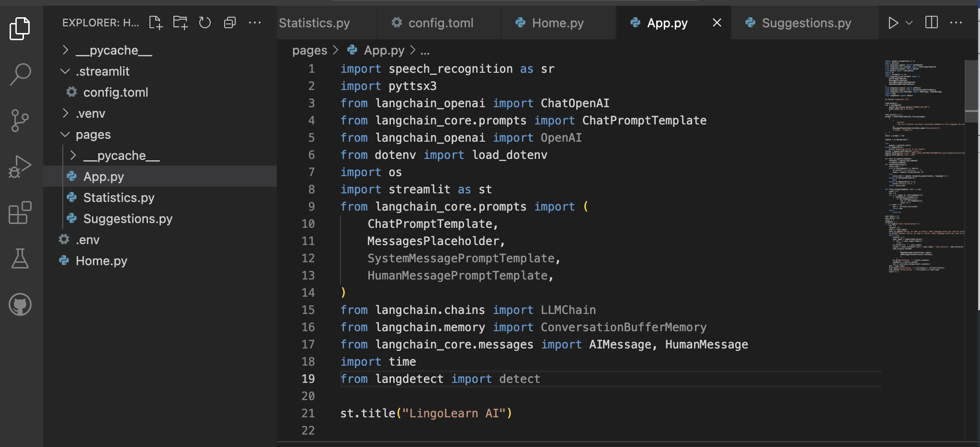980x447 pixels.
Task: Open the Run and Debug view
Action: (20, 167)
